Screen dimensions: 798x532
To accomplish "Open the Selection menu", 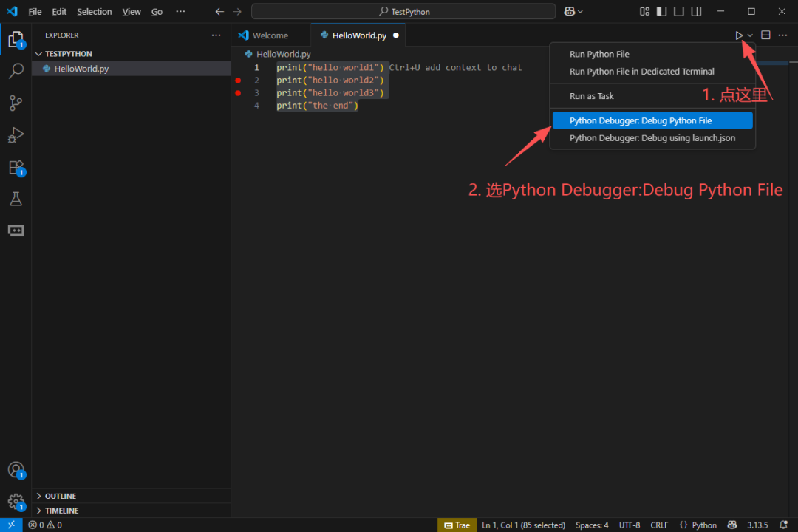I will [94, 11].
